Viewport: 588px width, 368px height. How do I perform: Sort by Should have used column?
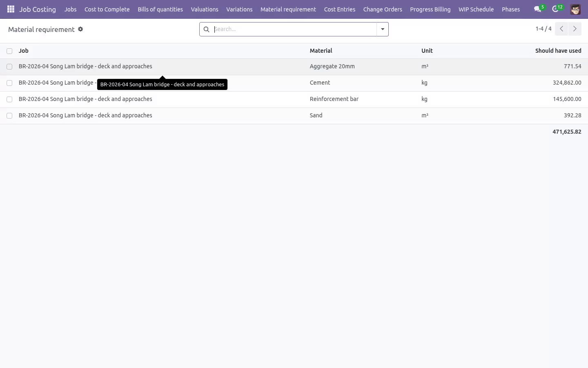558,51
